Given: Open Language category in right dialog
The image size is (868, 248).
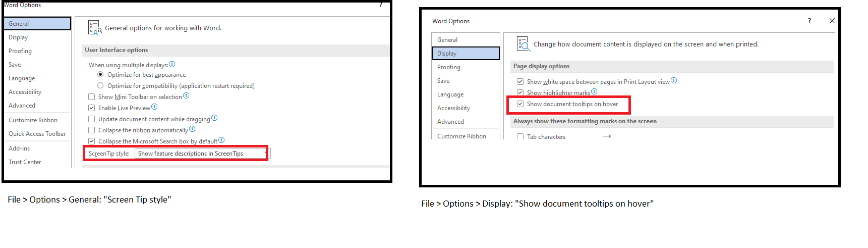Looking at the screenshot, I should pyautogui.click(x=466, y=94).
